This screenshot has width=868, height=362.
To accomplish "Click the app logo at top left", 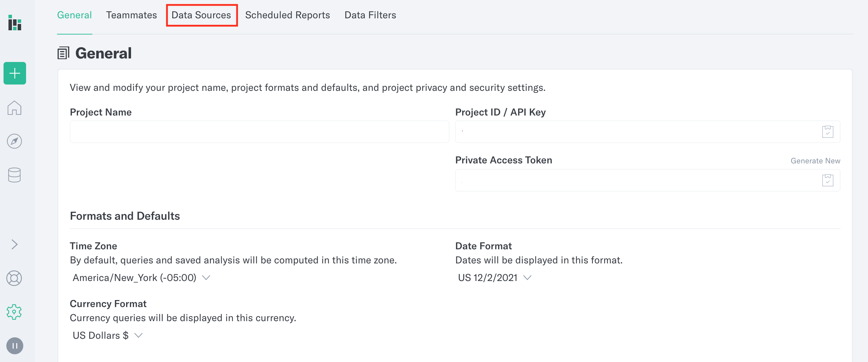I will pyautogui.click(x=15, y=23).
